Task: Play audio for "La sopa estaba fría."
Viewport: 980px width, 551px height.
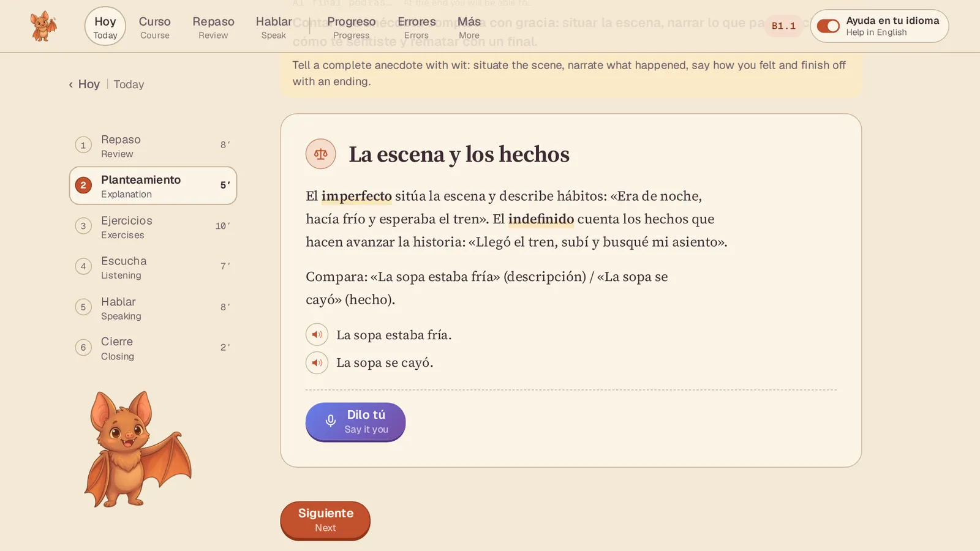Action: (317, 335)
